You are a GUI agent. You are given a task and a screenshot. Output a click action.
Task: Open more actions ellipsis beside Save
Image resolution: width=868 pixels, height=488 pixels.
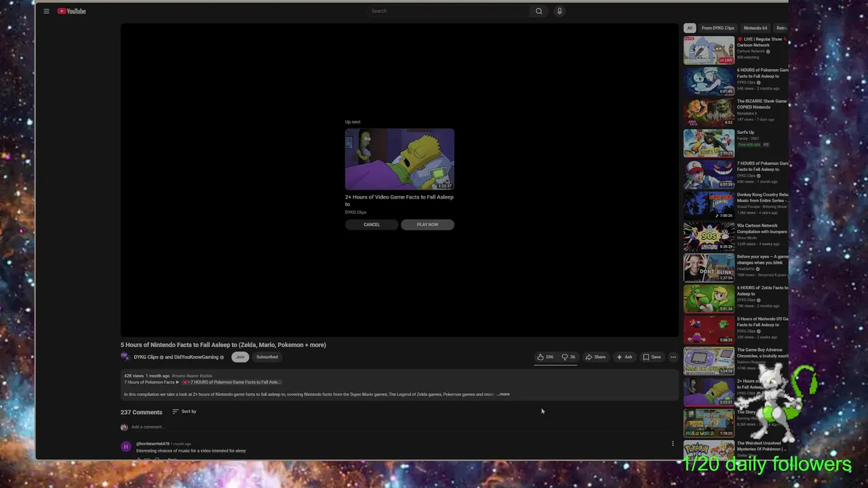click(x=673, y=357)
